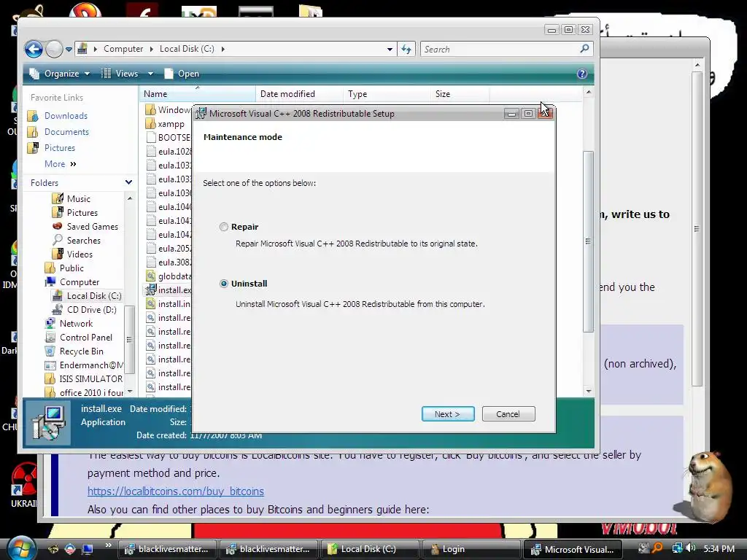Click CD Drive (D:) icon
747x560 pixels.
(x=58, y=309)
